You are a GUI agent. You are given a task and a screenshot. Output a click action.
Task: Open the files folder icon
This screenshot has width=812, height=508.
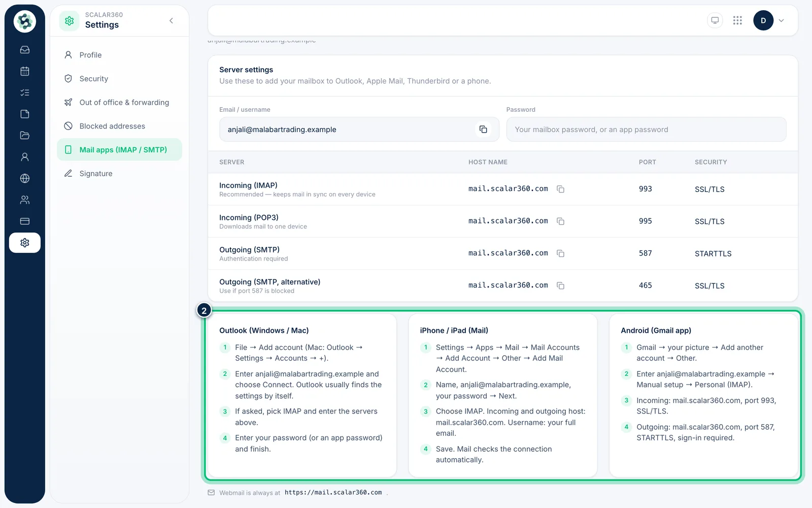[24, 136]
